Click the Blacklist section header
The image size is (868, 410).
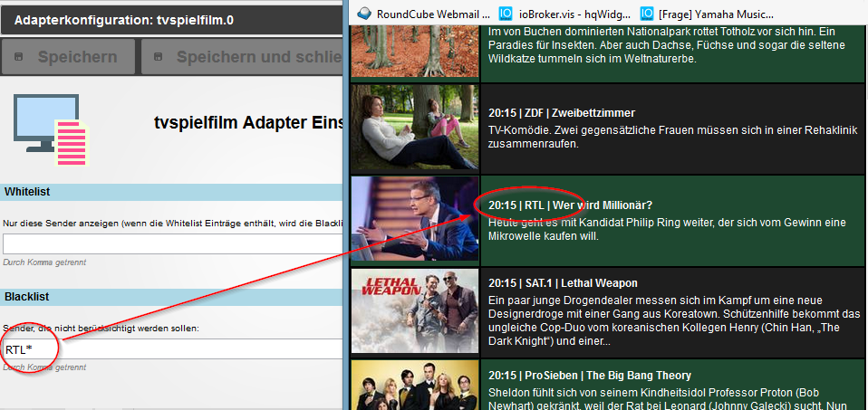click(172, 297)
